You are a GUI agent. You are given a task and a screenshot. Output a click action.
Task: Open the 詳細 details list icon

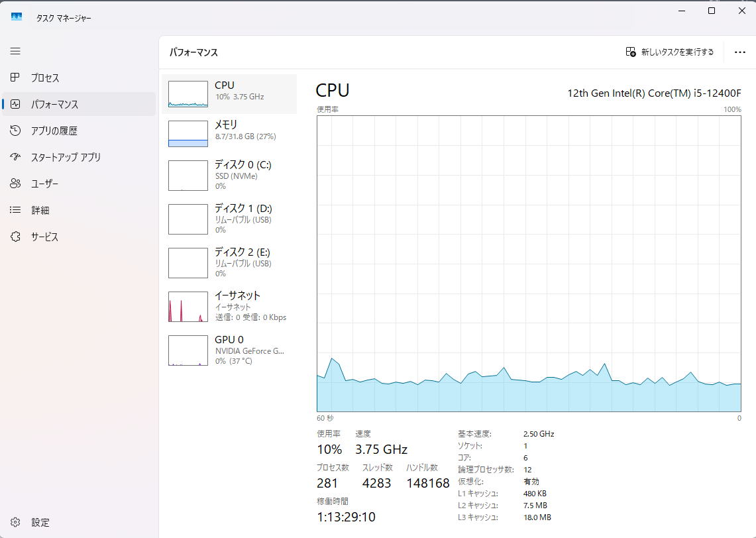15,210
